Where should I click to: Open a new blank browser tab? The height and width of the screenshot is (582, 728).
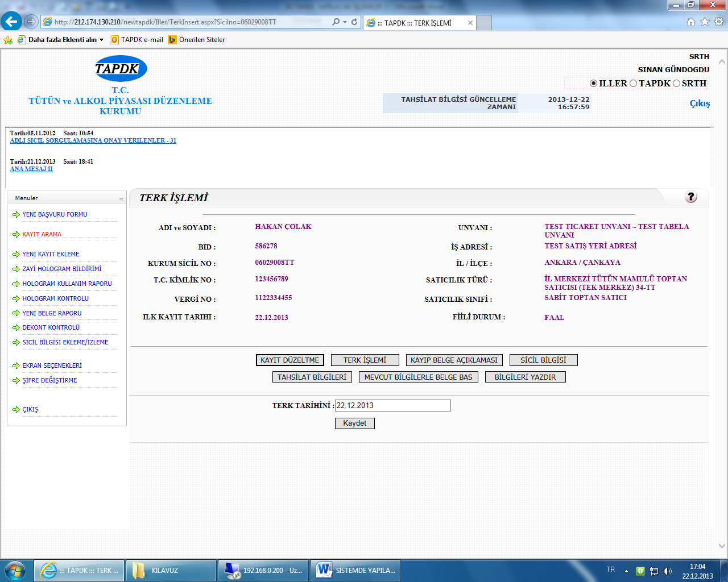484,23
